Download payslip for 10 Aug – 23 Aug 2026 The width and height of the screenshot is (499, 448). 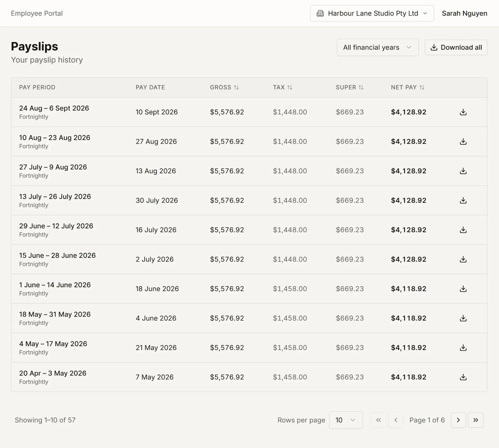[x=463, y=142]
